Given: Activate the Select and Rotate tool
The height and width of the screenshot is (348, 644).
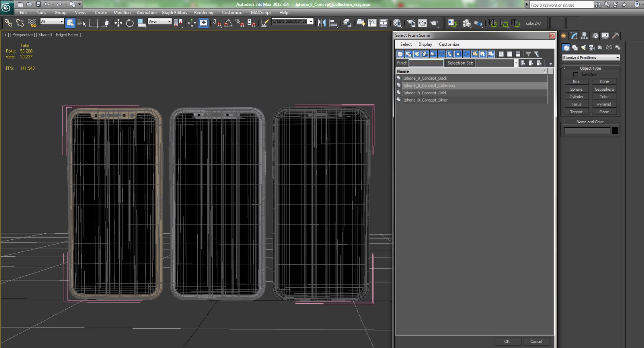Looking at the screenshot, I should pyautogui.click(x=130, y=23).
